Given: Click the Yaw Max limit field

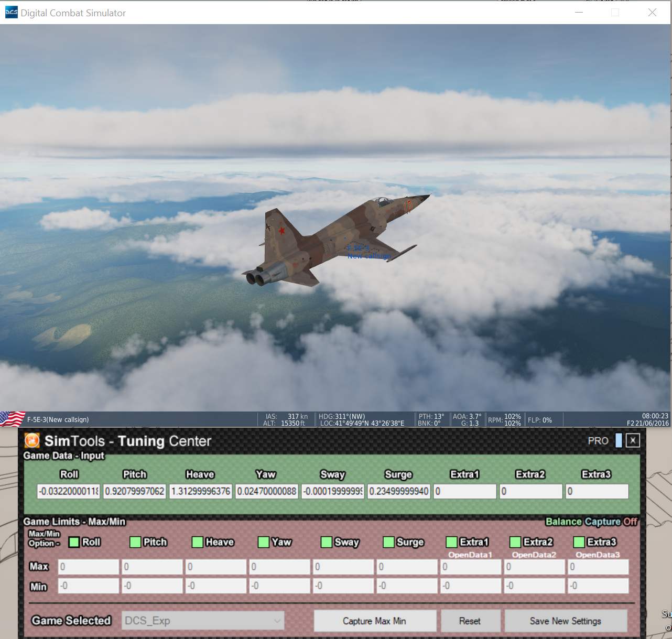Looking at the screenshot, I should pyautogui.click(x=280, y=567).
